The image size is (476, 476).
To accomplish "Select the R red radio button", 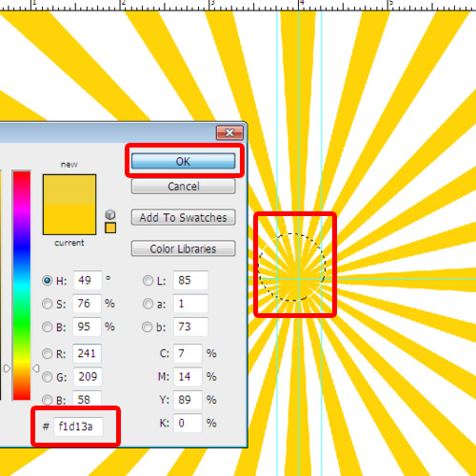I will (48, 353).
